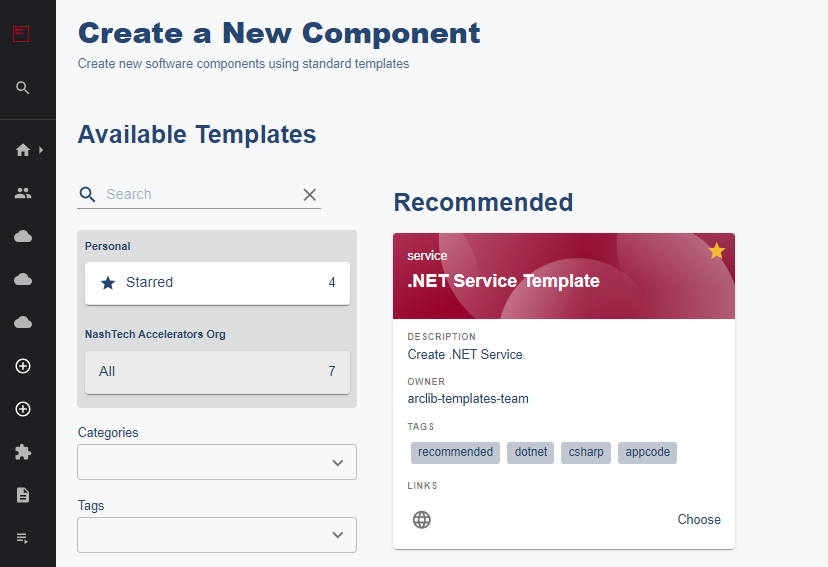Click the search icon in the sidebar
This screenshot has width=828, height=567.
tap(23, 88)
